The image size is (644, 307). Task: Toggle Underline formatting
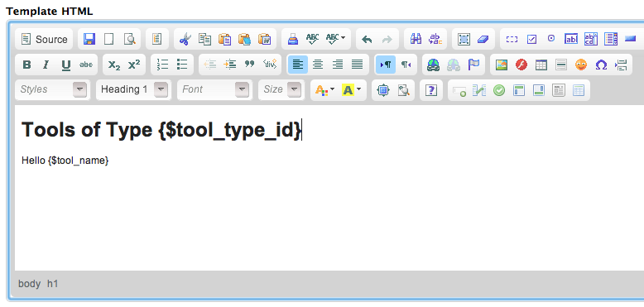[x=66, y=65]
